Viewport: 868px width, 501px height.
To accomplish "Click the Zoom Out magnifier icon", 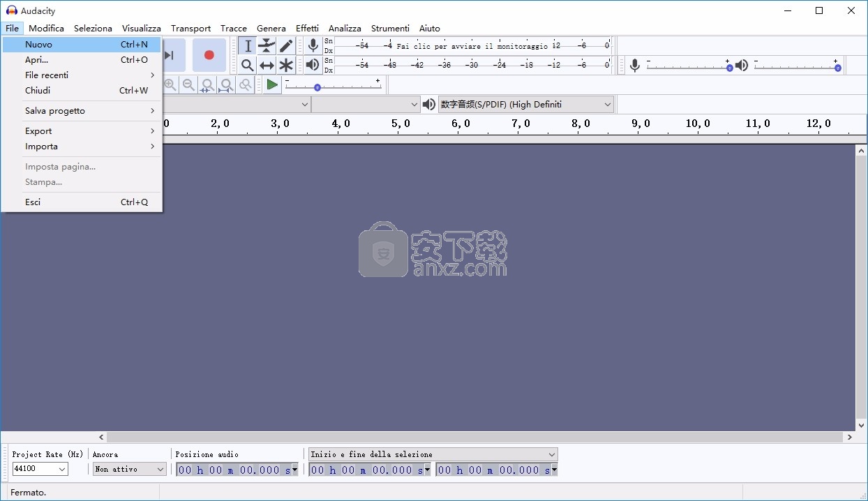I will (188, 85).
